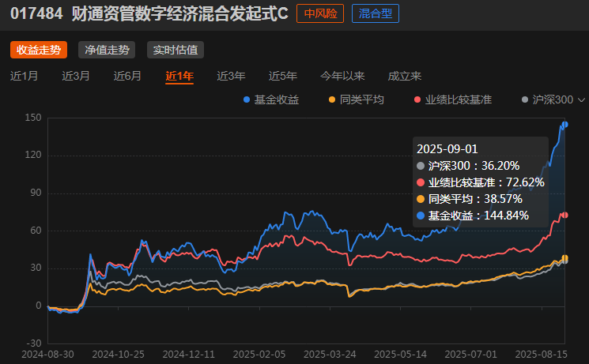Image resolution: width=589 pixels, height=364 pixels.
Task: Click the 混合型 fund type tag
Action: (376, 13)
